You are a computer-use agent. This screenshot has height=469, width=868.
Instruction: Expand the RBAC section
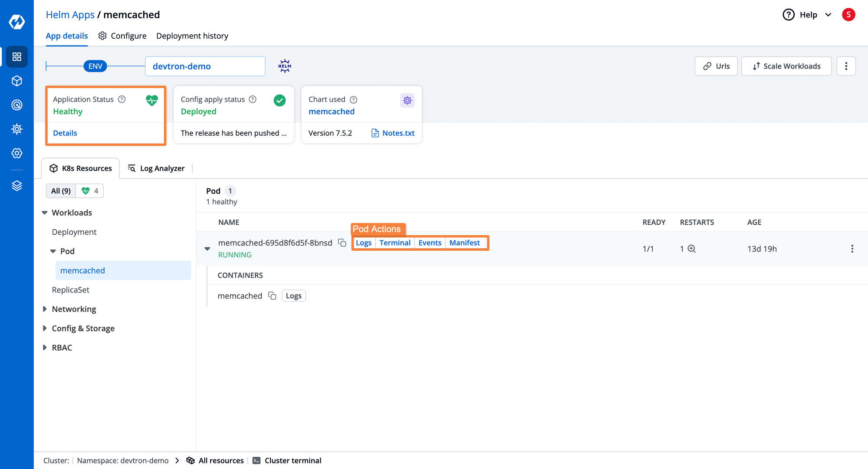46,347
